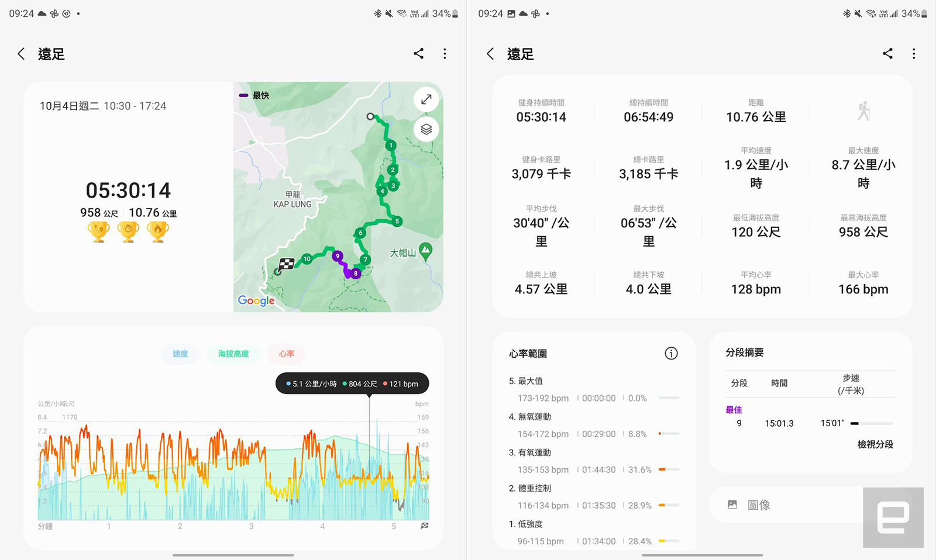Select kilometer marker 9 on the route

point(337,255)
